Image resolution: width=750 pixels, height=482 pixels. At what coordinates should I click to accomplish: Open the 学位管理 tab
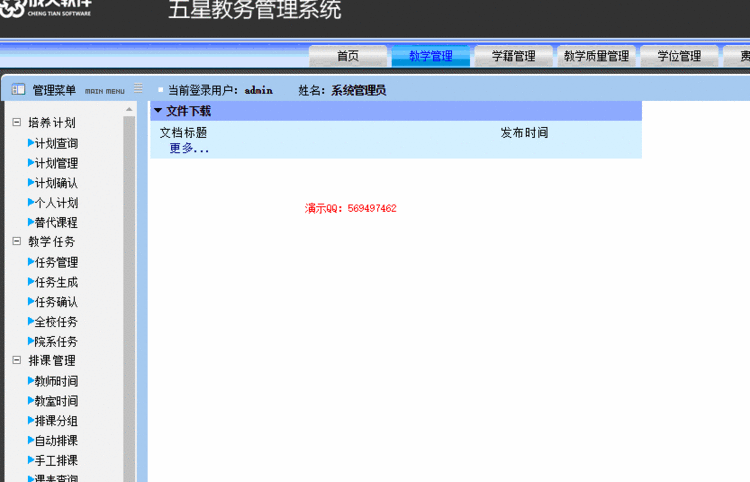[679, 56]
